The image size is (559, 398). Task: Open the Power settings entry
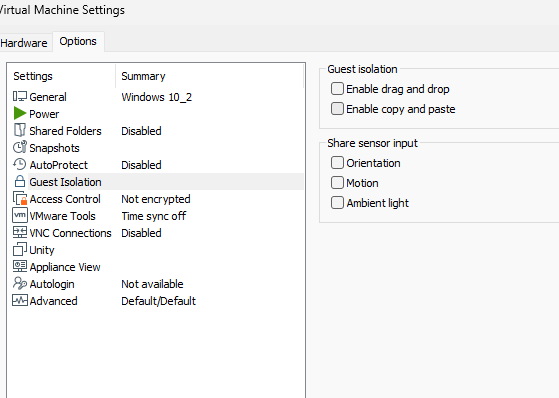click(44, 114)
